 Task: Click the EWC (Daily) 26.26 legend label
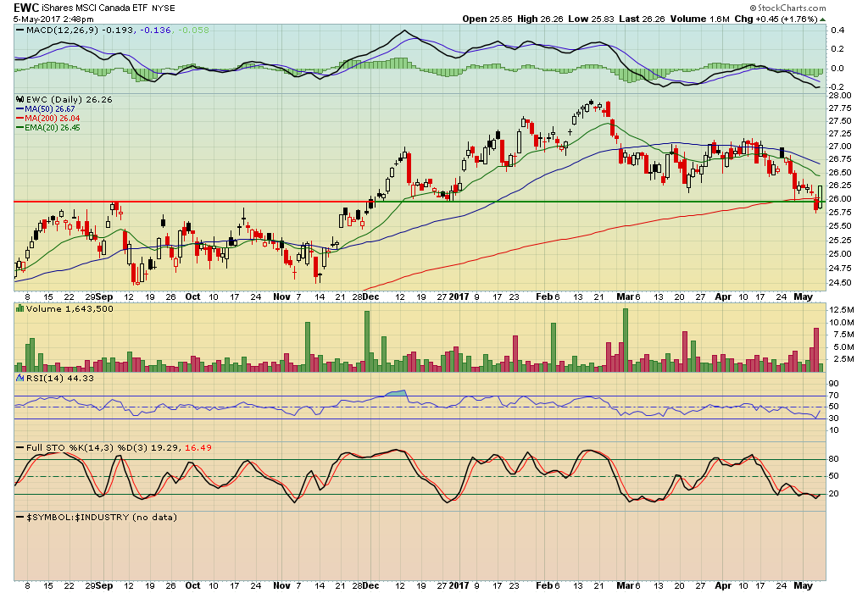tap(70, 100)
